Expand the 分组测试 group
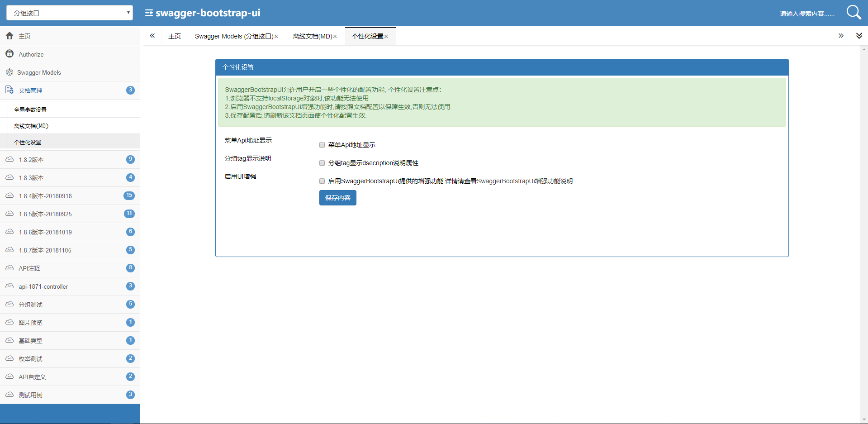Viewport: 868px width, 424px height. point(70,304)
